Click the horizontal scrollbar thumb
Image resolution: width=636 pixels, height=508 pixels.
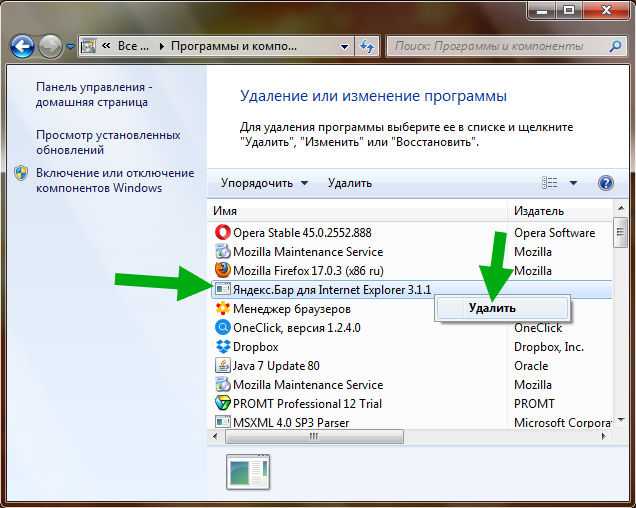(314, 437)
